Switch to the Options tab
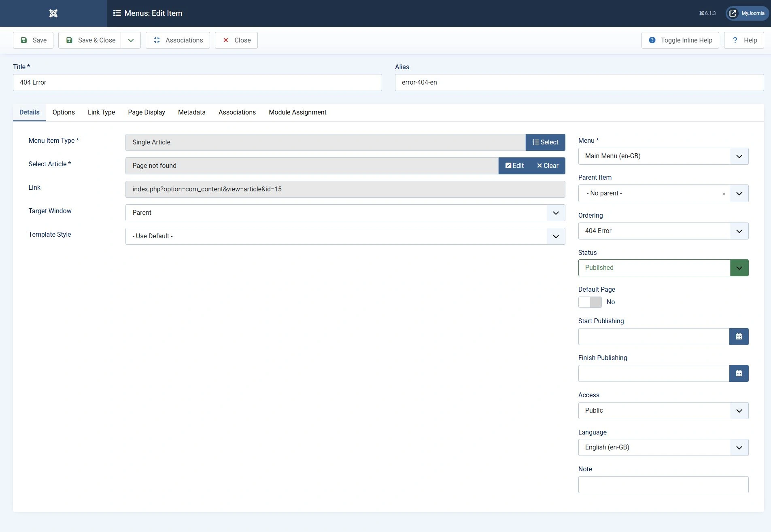771x532 pixels. click(64, 112)
